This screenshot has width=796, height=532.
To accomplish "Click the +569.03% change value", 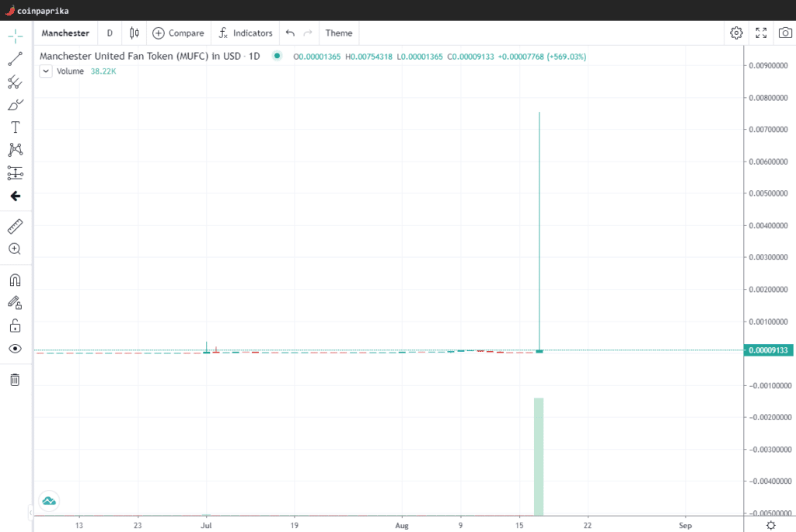I will click(567, 57).
